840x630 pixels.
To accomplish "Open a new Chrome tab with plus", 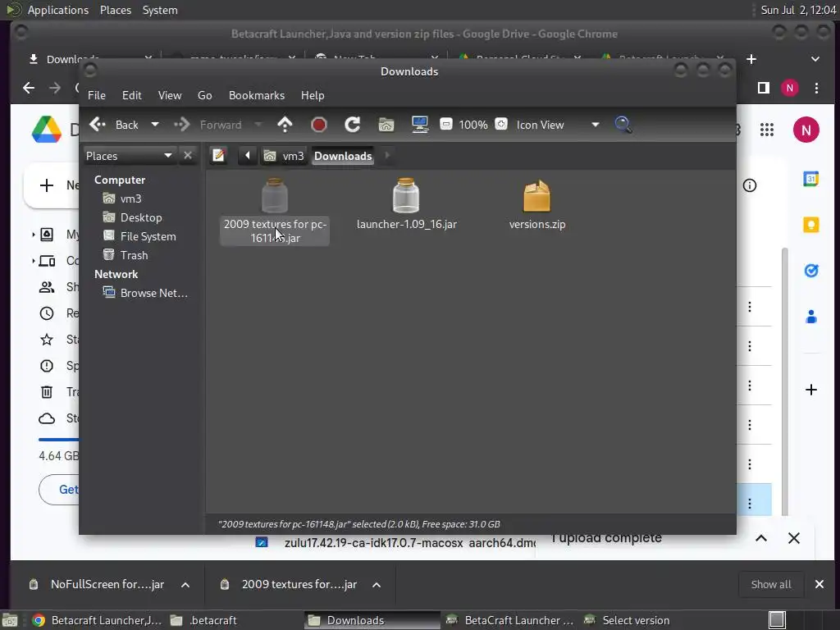I will [x=751, y=59].
